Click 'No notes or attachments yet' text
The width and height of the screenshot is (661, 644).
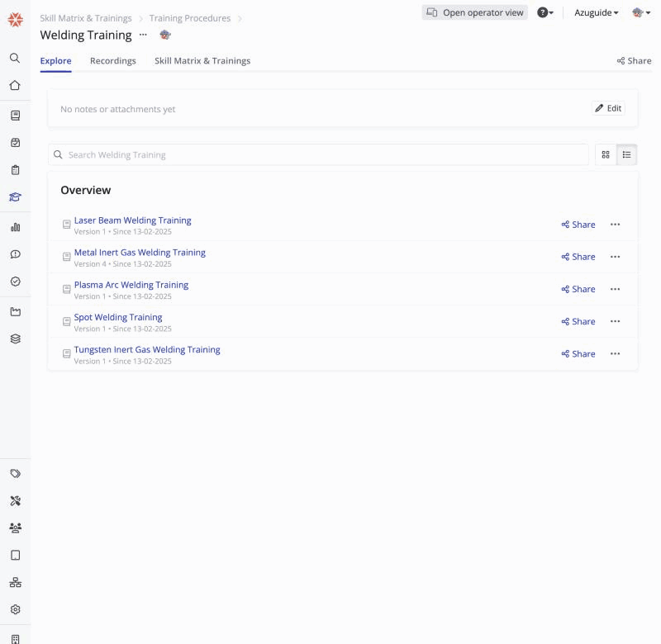[x=117, y=109]
